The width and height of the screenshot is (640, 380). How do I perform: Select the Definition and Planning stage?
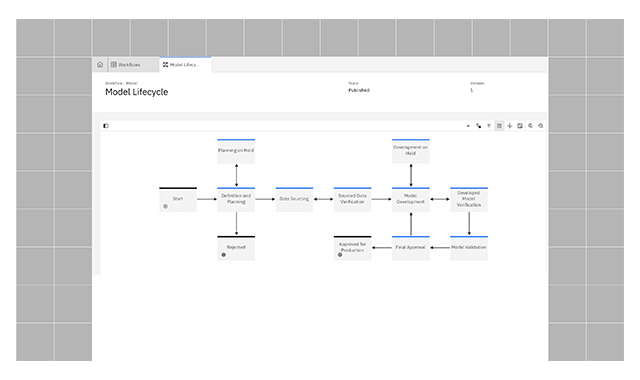click(x=236, y=200)
